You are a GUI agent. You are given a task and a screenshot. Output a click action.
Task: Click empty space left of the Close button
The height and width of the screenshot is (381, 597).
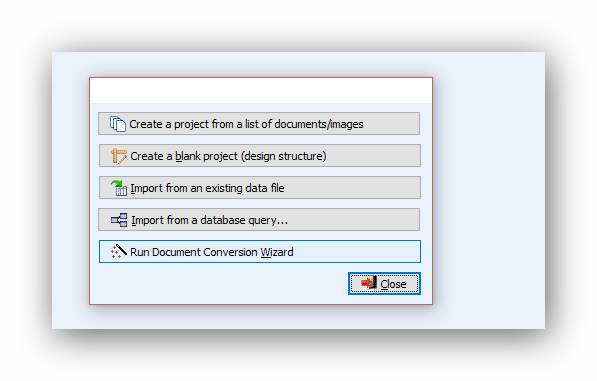click(x=219, y=284)
